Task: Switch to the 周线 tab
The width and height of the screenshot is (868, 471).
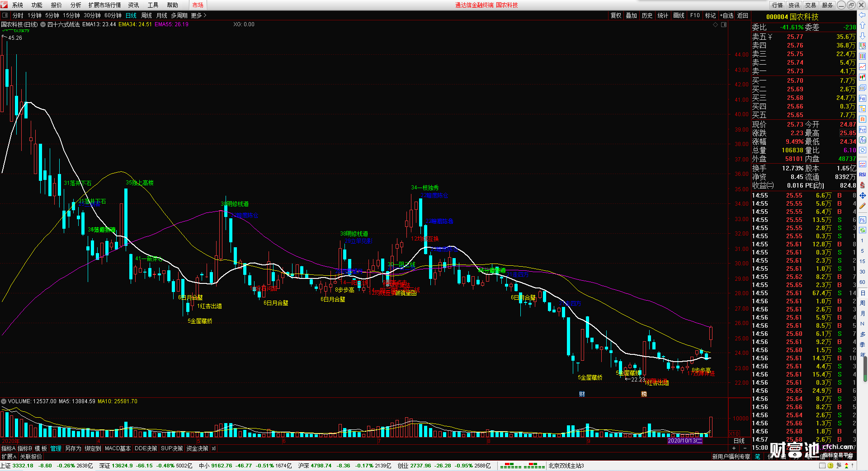Action: tap(146, 15)
